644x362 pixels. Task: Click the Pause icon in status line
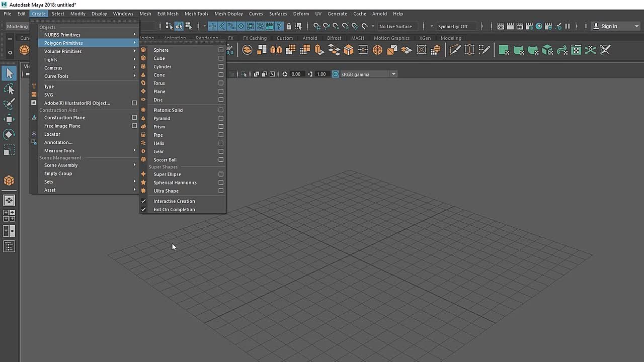pos(568,26)
